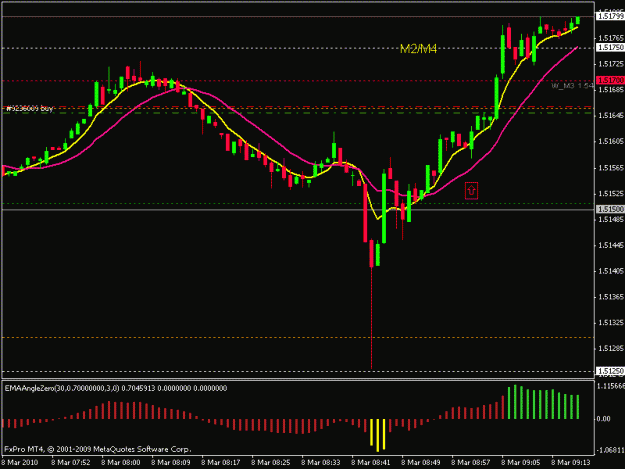Click the 1.115666 indicator scale value
This screenshot has width=625, height=469.
click(x=611, y=386)
